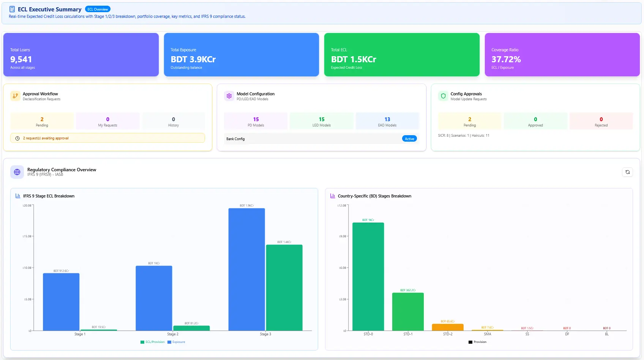The height and width of the screenshot is (360, 644).
Task: Open the My Requests tile
Action: (x=108, y=122)
